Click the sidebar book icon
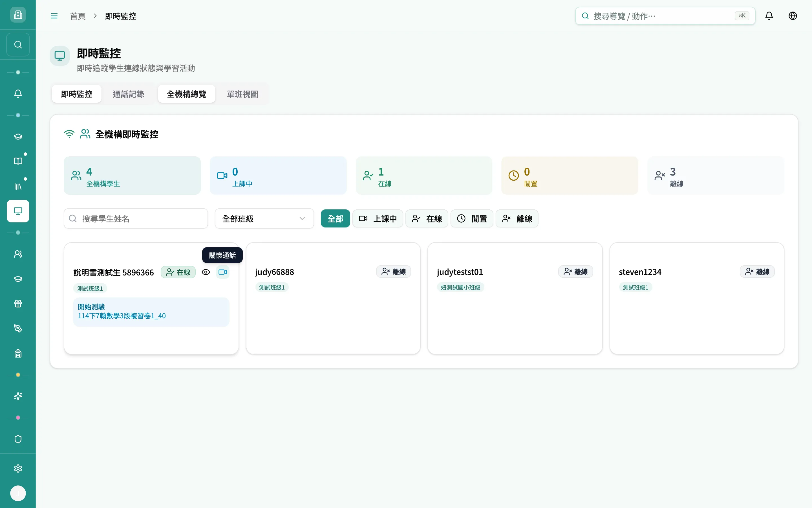Screen dimensions: 812x508 pos(18,161)
